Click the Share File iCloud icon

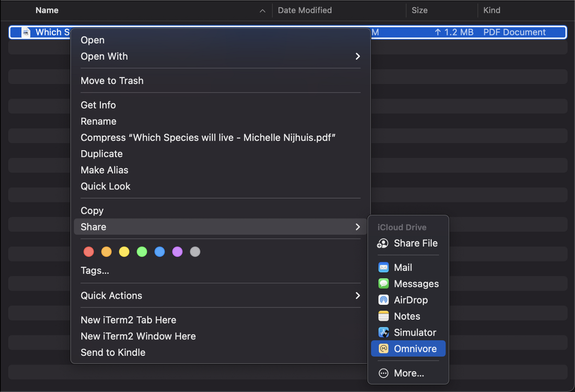[383, 244]
